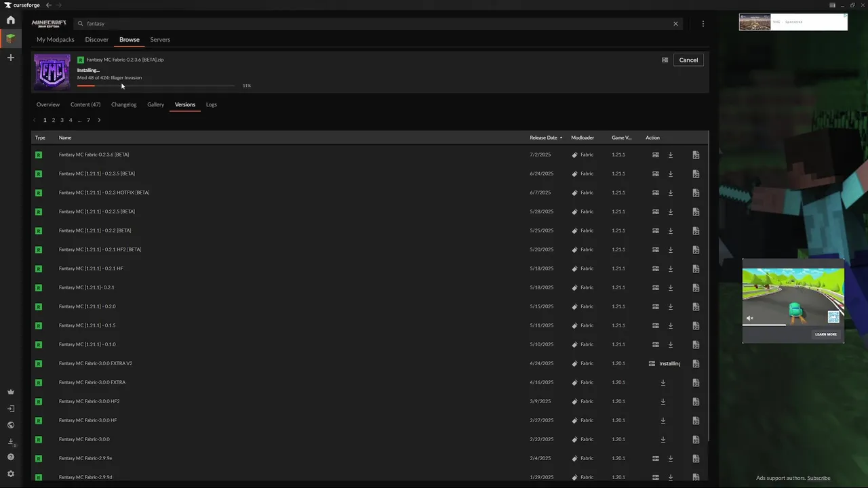Open the CurseForge Home sidebar icon
This screenshot has width=868, height=488.
[x=10, y=20]
